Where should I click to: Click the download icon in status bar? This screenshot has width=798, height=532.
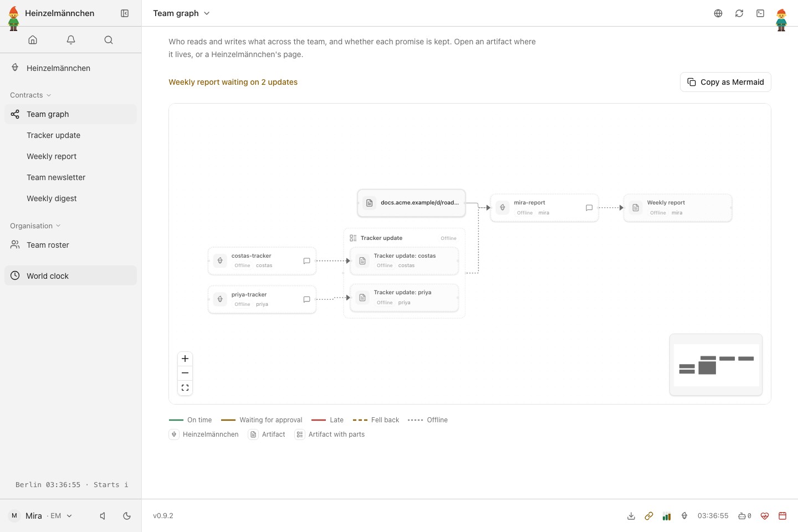point(631,516)
